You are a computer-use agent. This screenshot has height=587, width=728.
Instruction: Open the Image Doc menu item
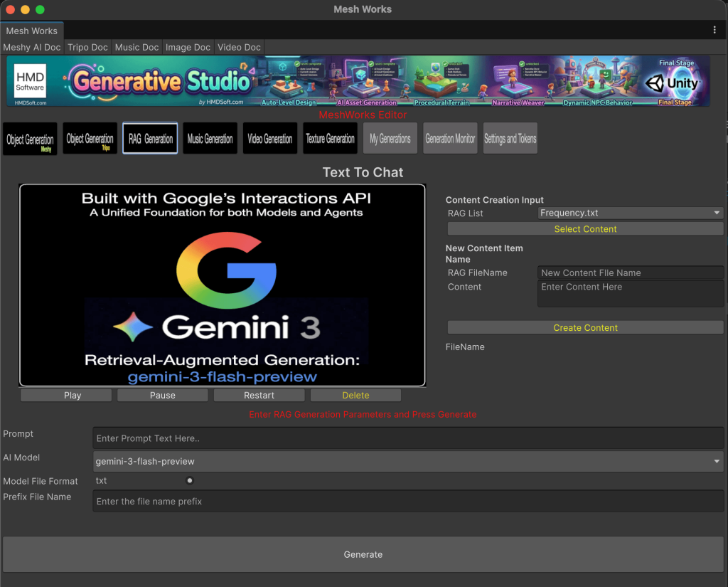pos(188,48)
